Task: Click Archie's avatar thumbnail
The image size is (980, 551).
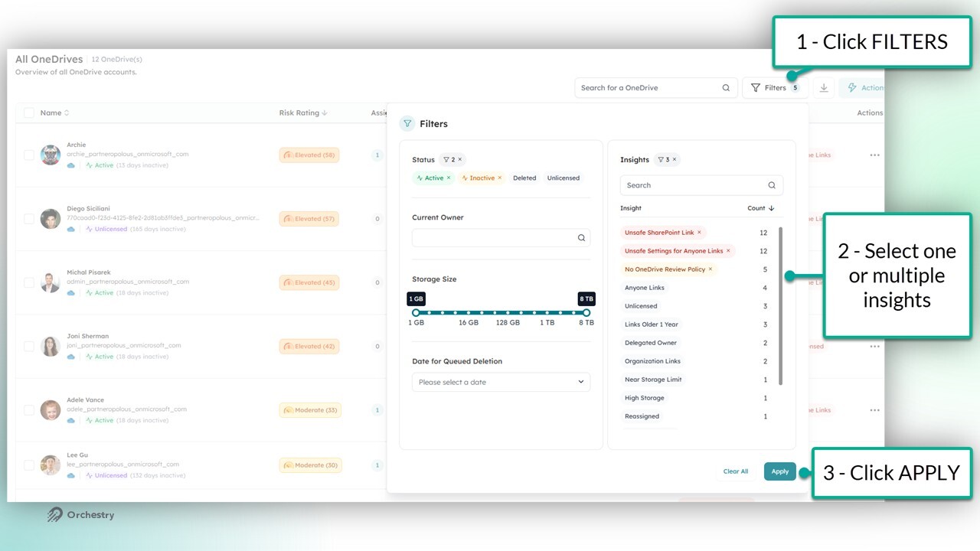Action: 51,155
